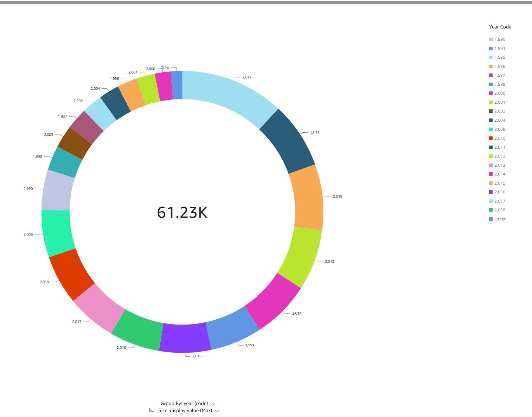Viewport: 532px width, 417px height.
Task: Select the 2,016 purple swatch in the legend
Action: click(491, 192)
